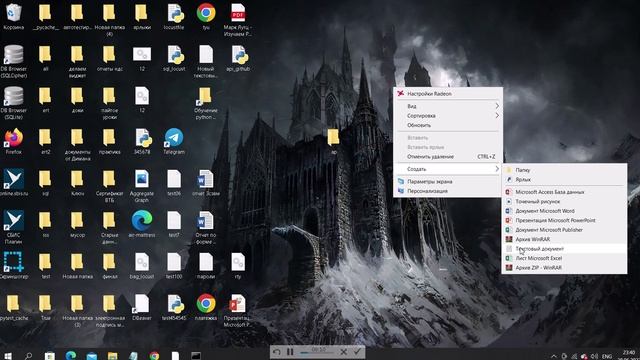Select the пароли text file icon
This screenshot has height=360, width=640.
coord(206,265)
